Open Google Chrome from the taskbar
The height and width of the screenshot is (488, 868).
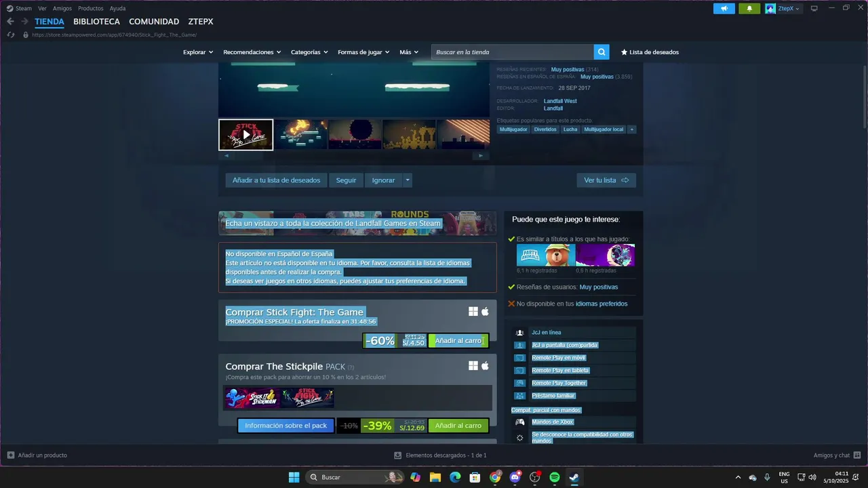495,477
